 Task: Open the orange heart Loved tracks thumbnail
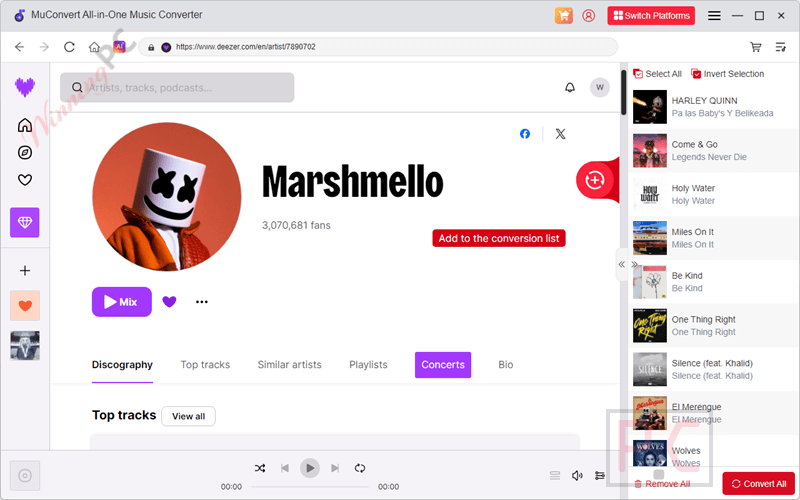click(x=24, y=306)
